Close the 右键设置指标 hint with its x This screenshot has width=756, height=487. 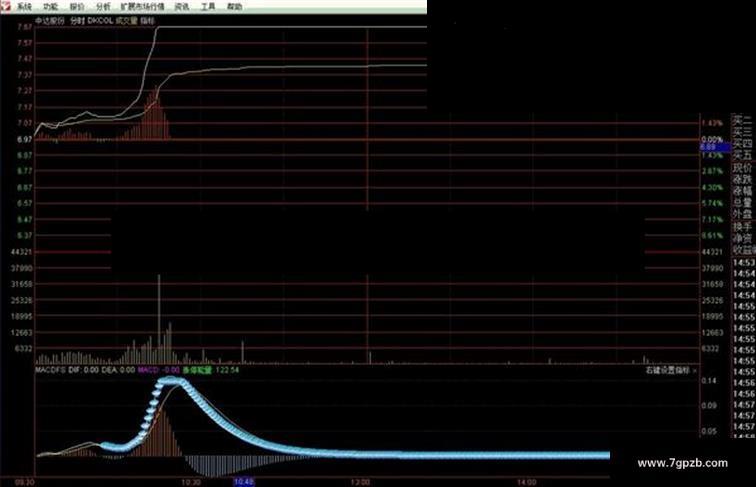click(x=695, y=371)
